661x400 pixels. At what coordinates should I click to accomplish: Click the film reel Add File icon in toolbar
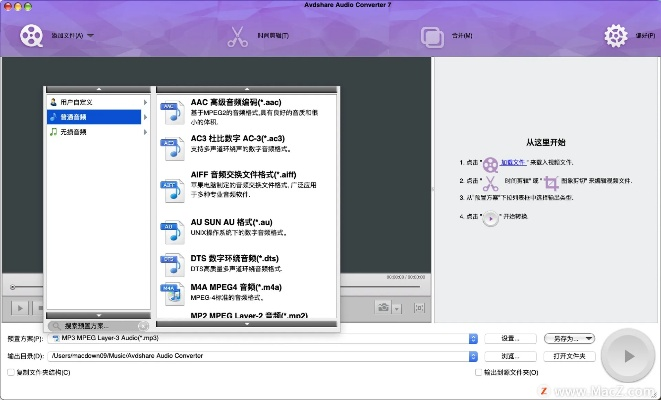(x=32, y=36)
